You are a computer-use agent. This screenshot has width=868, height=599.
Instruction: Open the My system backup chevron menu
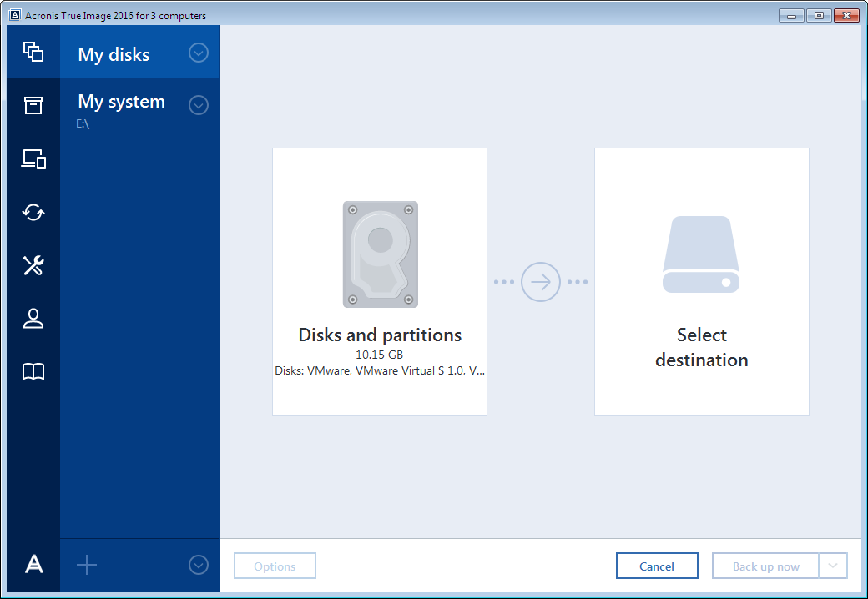[199, 105]
